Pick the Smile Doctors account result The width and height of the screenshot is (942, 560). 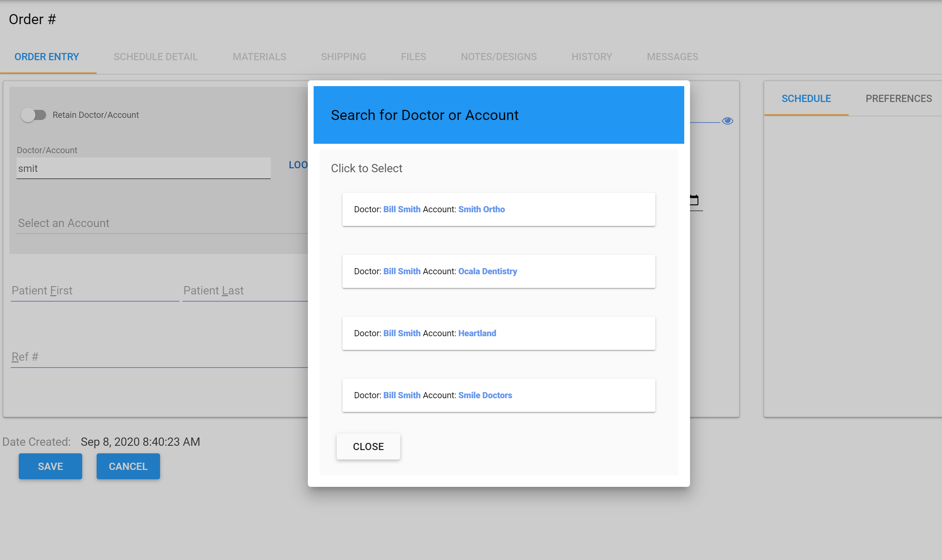coord(498,395)
